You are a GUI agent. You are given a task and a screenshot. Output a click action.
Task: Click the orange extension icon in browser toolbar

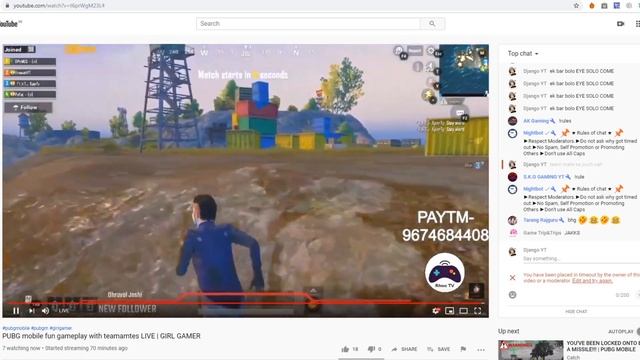pyautogui.click(x=591, y=6)
